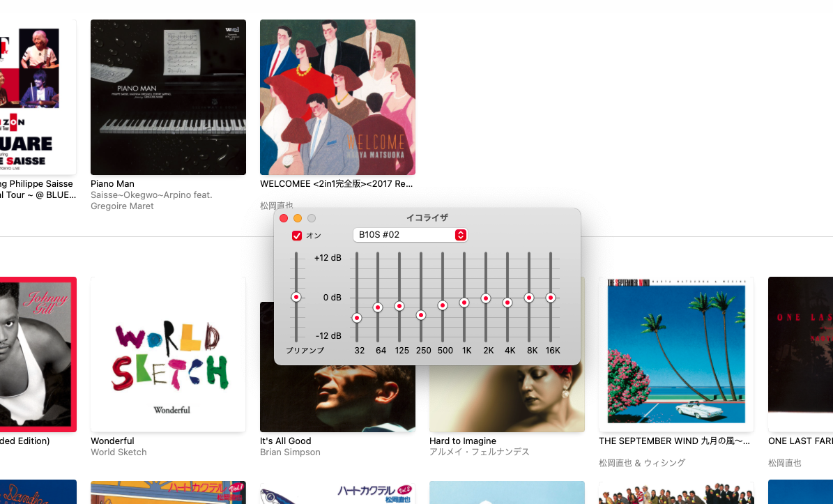Open the Johnny Gill album cover

38,354
